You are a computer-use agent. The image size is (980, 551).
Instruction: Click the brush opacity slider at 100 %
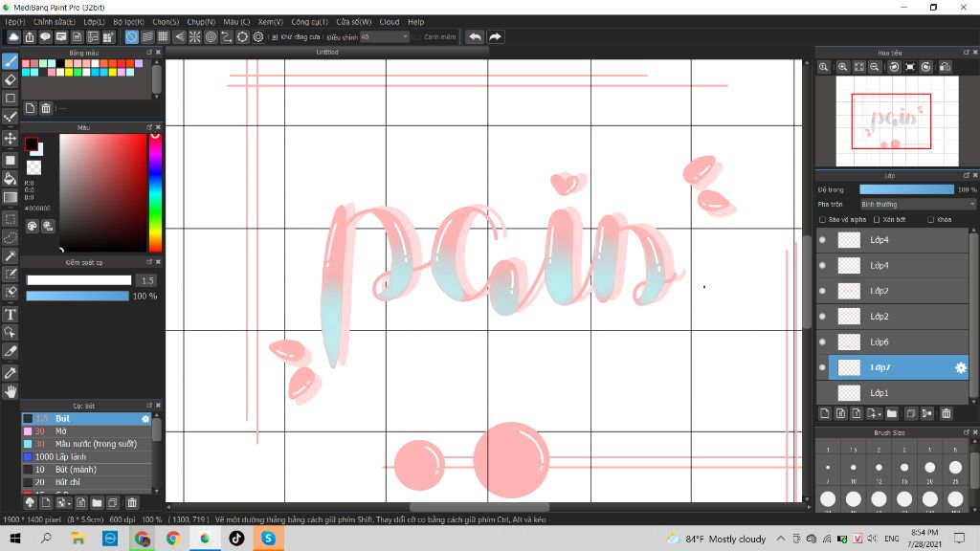78,297
